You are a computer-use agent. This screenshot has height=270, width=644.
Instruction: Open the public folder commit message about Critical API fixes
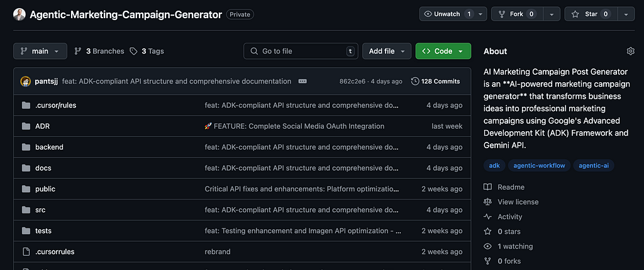tap(301, 189)
